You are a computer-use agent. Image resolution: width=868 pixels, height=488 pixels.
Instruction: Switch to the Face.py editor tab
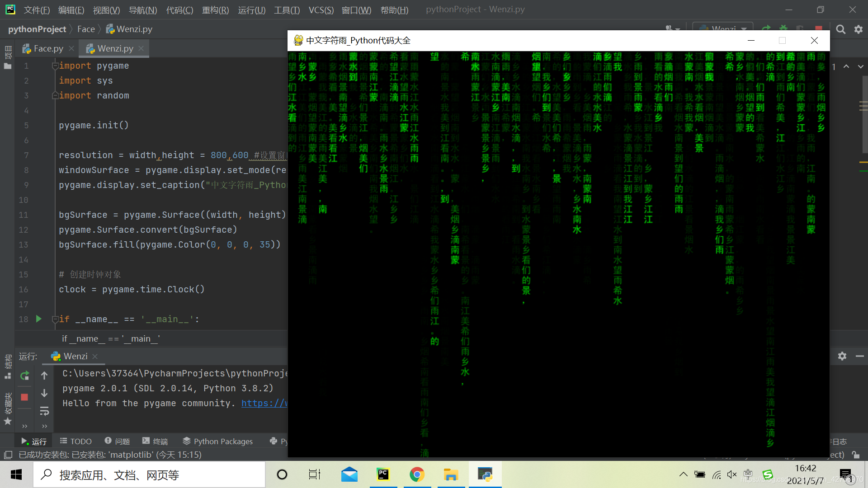click(48, 48)
